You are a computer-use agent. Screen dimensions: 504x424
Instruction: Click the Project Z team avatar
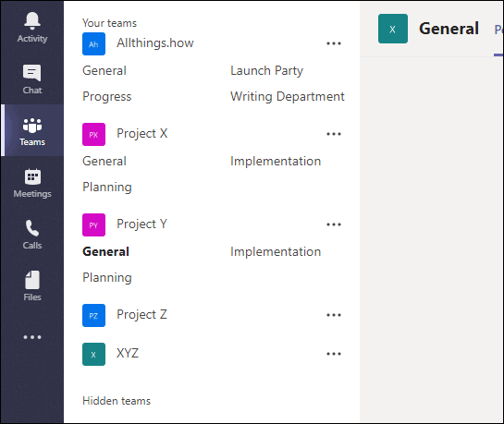tap(93, 316)
